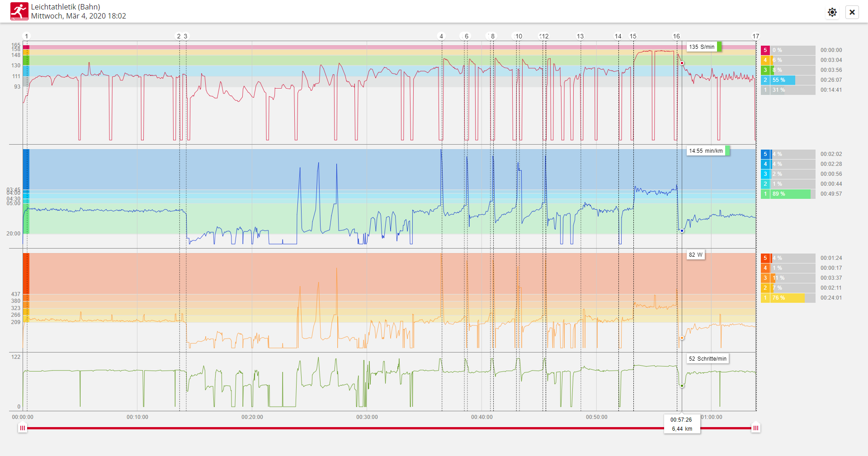Click the red runner activity logo

19,11
